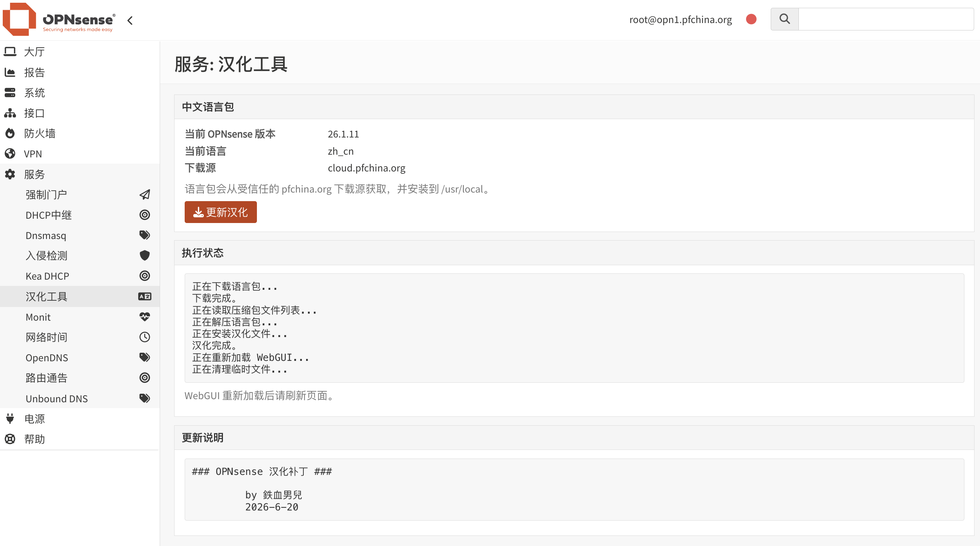Click the search magnifier icon

tap(784, 19)
